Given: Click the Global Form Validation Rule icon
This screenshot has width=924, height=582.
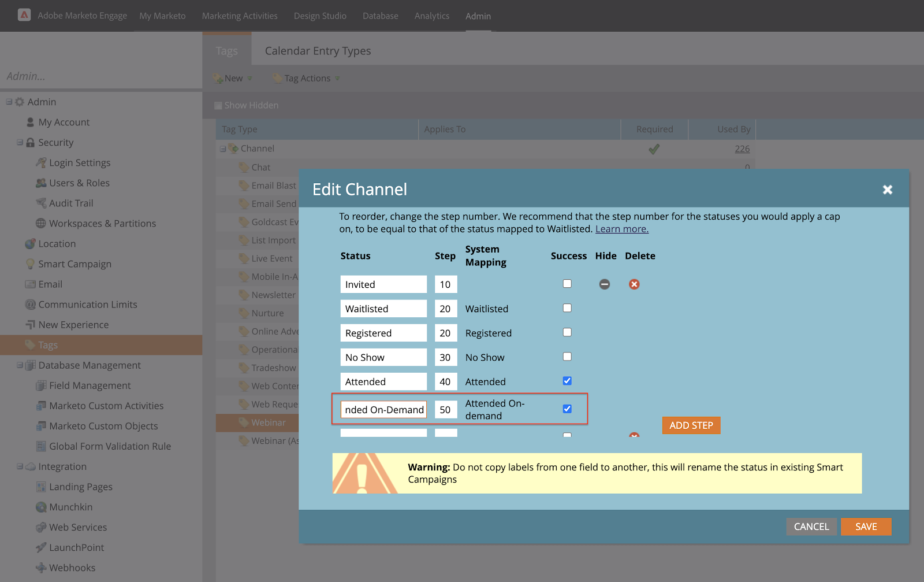Looking at the screenshot, I should click(41, 446).
